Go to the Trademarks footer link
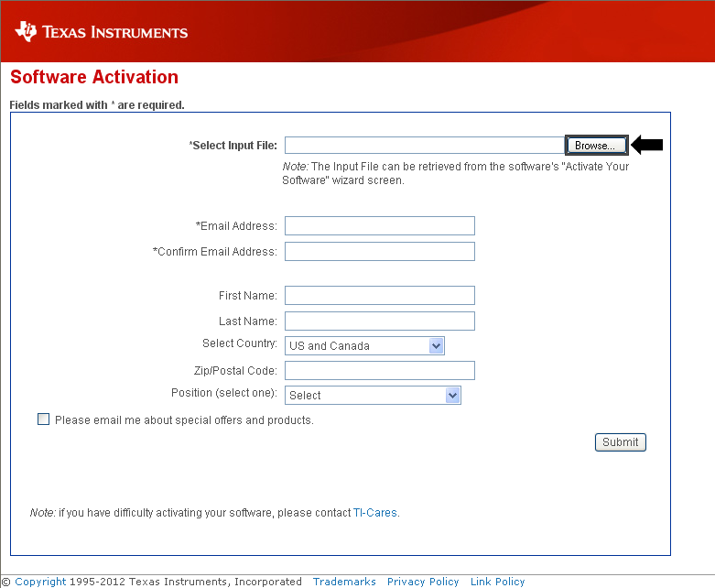 [344, 582]
